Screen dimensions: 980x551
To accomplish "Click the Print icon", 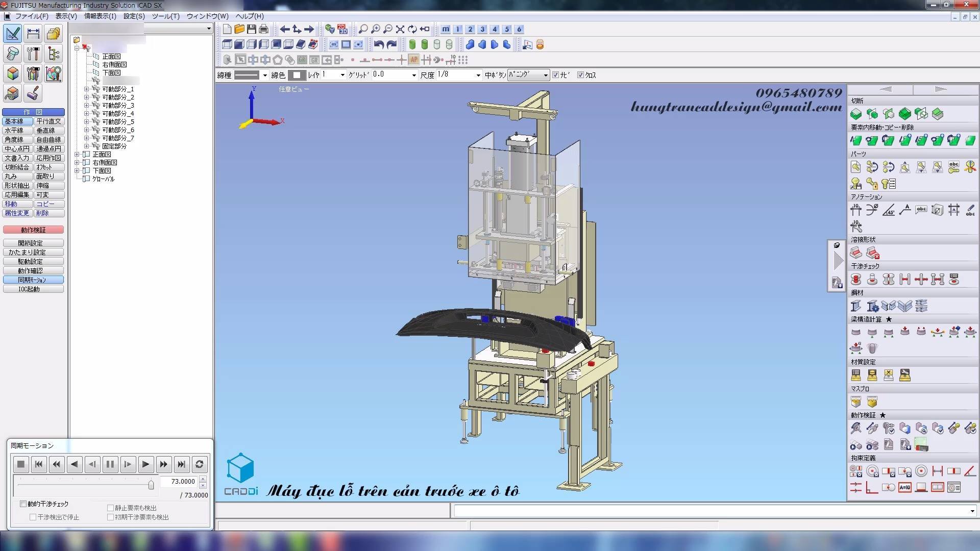I will pos(263,29).
